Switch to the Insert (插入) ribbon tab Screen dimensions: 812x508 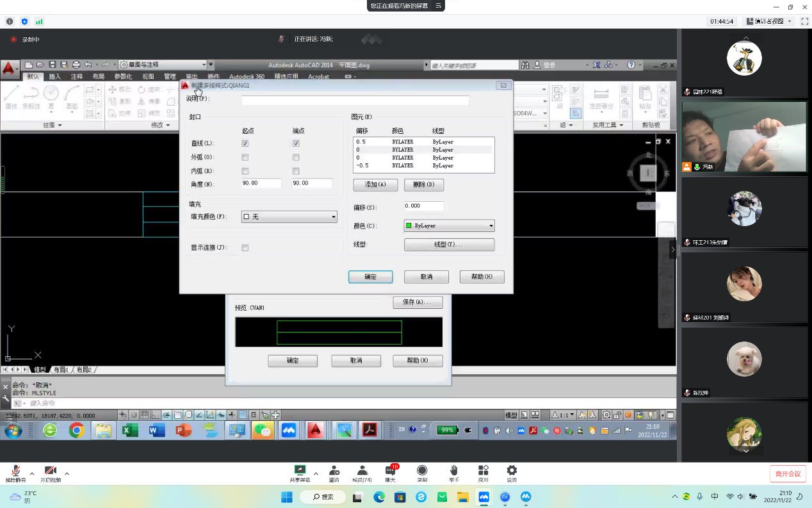click(x=55, y=77)
